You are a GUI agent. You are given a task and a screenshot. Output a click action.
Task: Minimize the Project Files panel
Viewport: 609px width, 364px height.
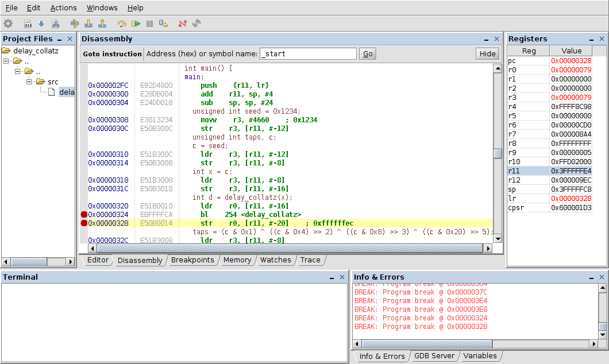tap(59, 39)
